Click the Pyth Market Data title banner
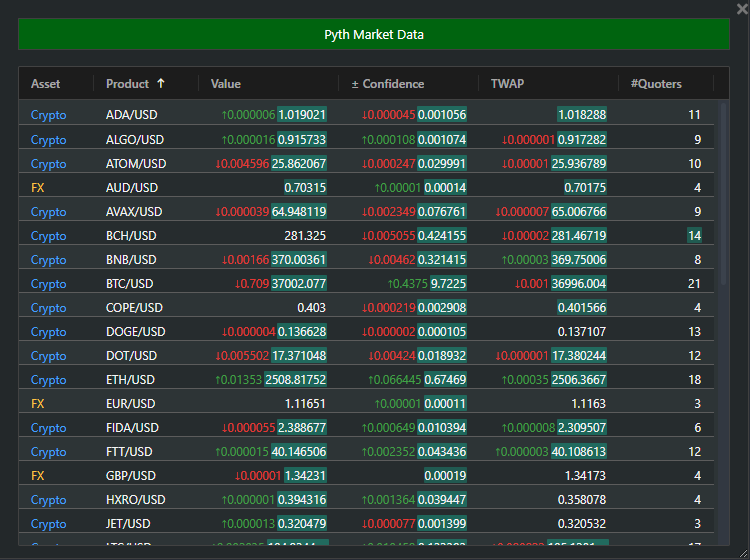Viewport: 750px width, 560px height. point(374,34)
